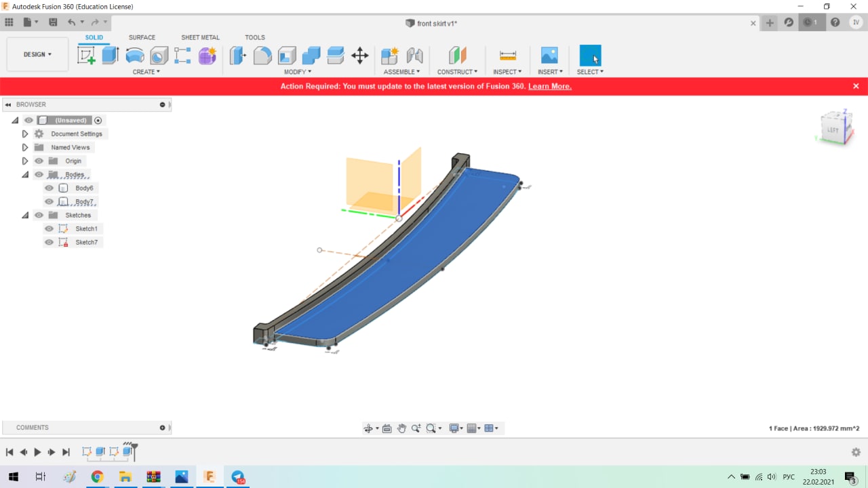868x488 pixels.
Task: Select the Hole tool
Action: point(159,56)
